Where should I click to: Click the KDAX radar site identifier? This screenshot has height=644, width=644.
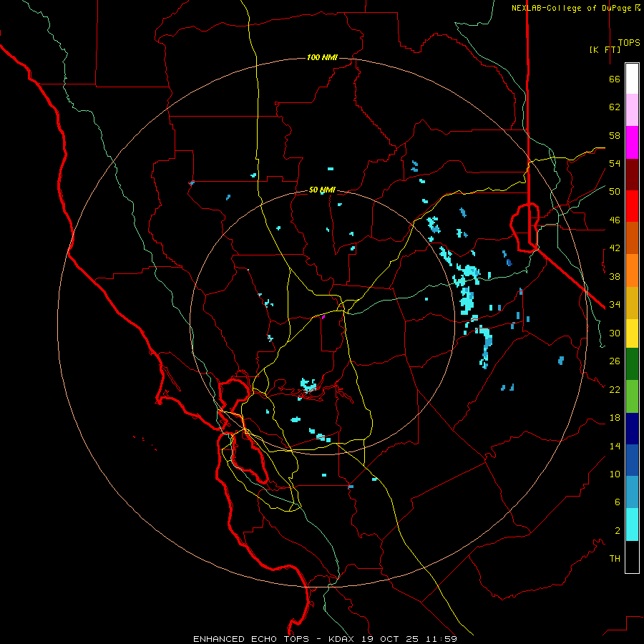click(x=343, y=639)
